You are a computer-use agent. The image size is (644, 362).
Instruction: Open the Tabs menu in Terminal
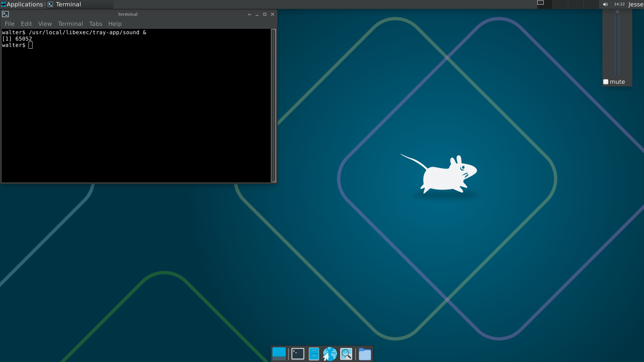pyautogui.click(x=96, y=24)
